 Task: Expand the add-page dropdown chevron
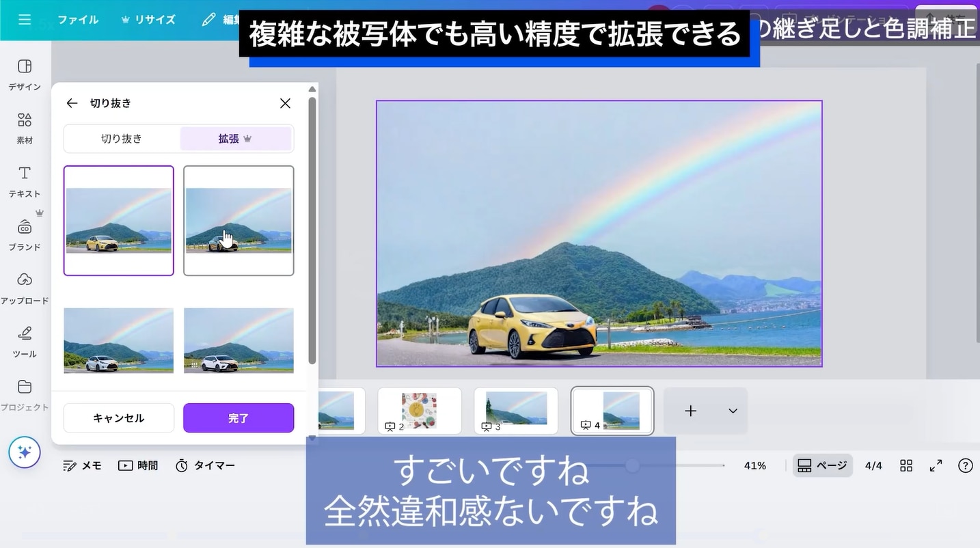click(x=733, y=411)
